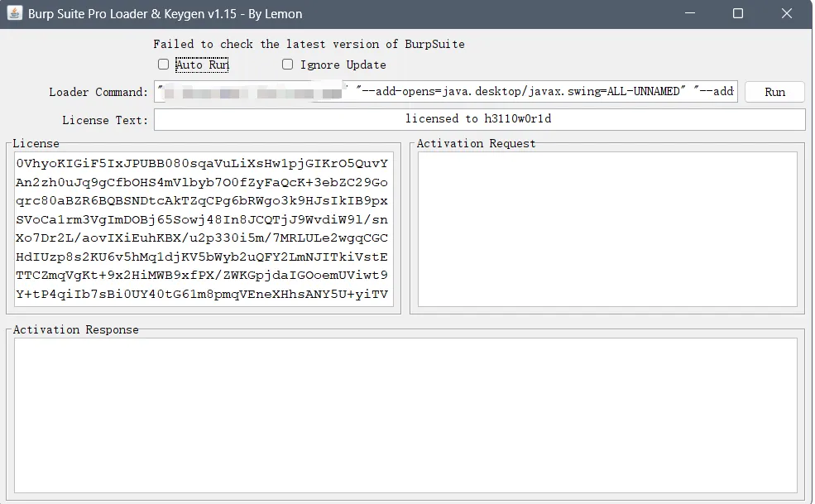The height and width of the screenshot is (504, 815).
Task: Focus the Loader Command input field
Action: [x=445, y=92]
